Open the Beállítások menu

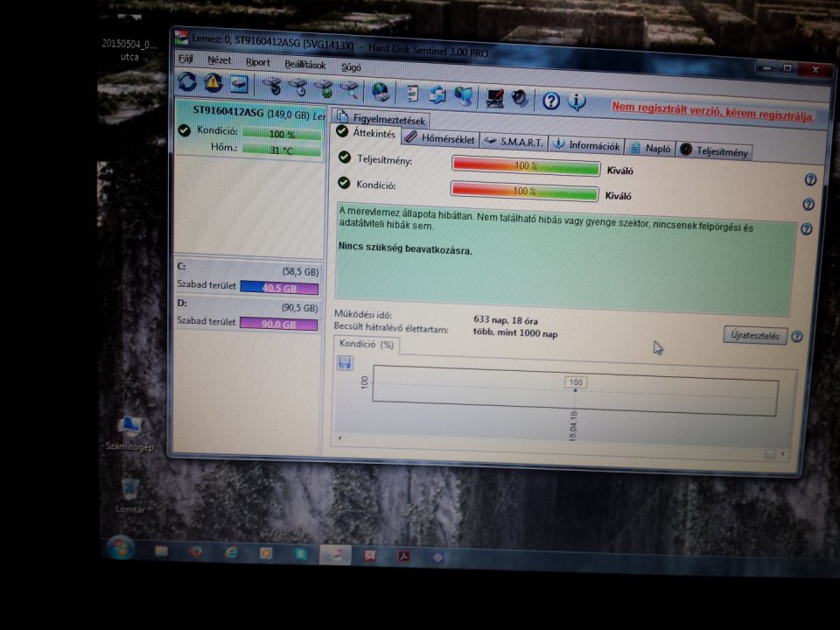[304, 64]
